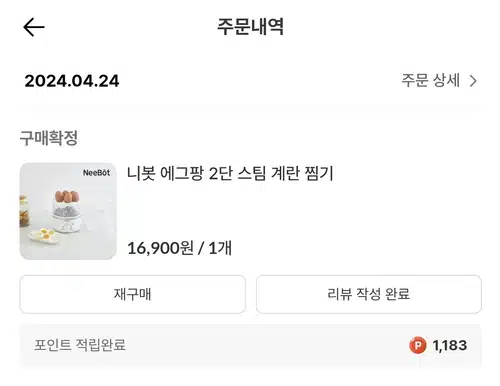Image resolution: width=500 pixels, height=386 pixels.
Task: Click the sliced egg plate in photo
Action: (44, 235)
